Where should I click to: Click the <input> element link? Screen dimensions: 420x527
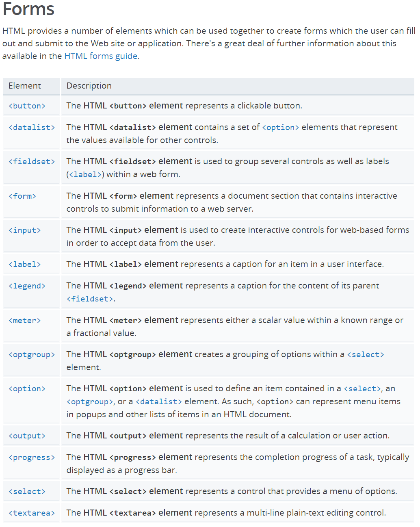tap(25, 230)
